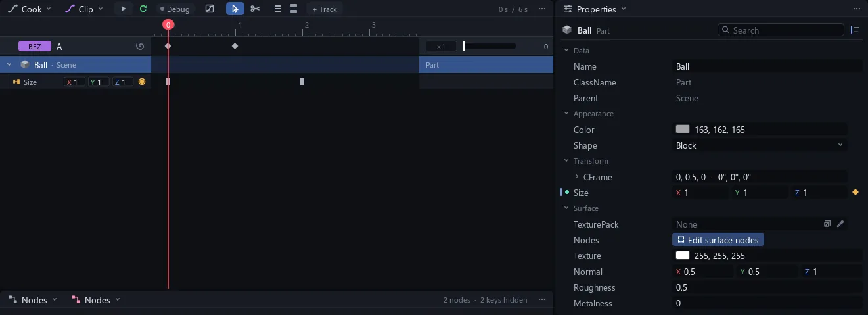
Task: Click the Part clip bar in timeline
Action: [x=486, y=65]
